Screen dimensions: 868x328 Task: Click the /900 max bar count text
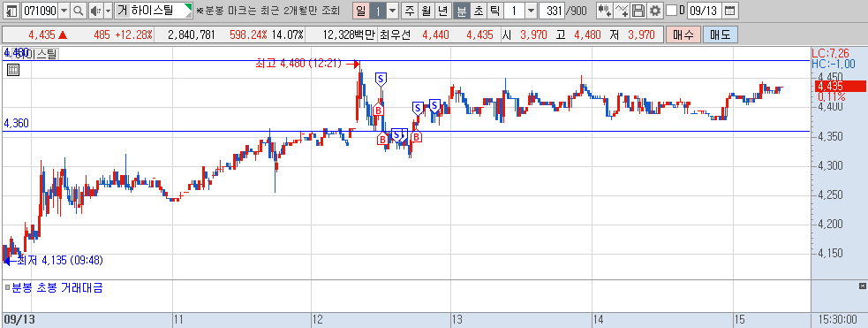click(x=577, y=10)
